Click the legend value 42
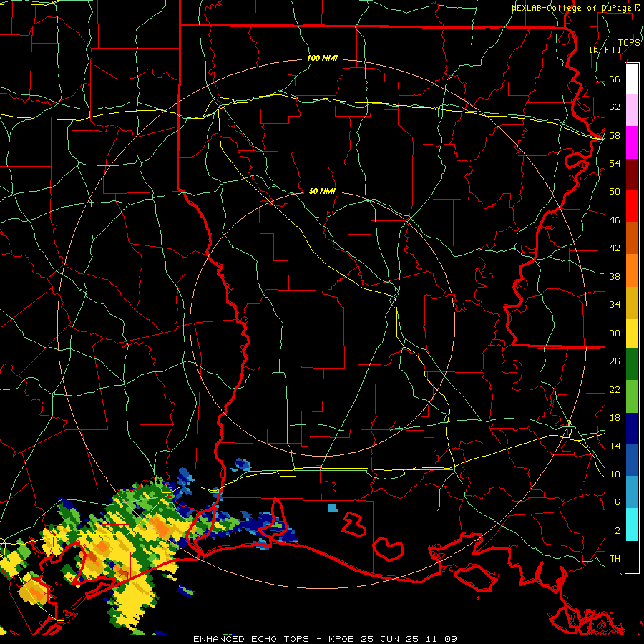Viewport: 644px width, 644px height. [x=615, y=248]
